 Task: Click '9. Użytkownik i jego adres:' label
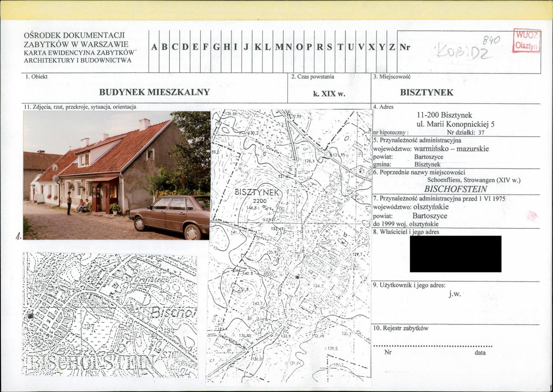click(409, 285)
